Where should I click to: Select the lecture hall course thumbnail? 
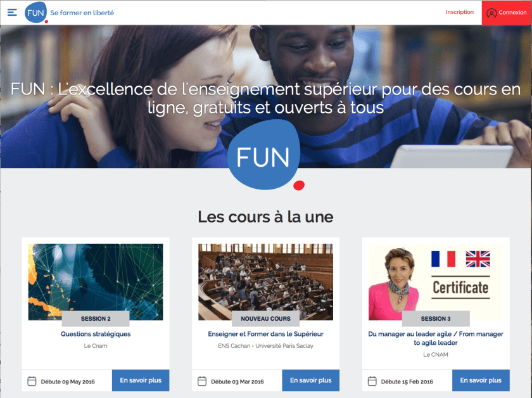point(265,282)
